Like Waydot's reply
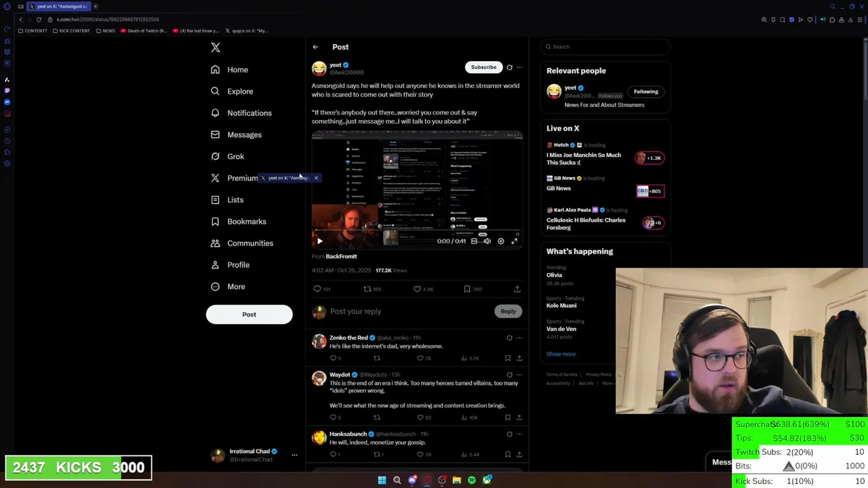Image resolution: width=868 pixels, height=488 pixels. pyautogui.click(x=420, y=418)
